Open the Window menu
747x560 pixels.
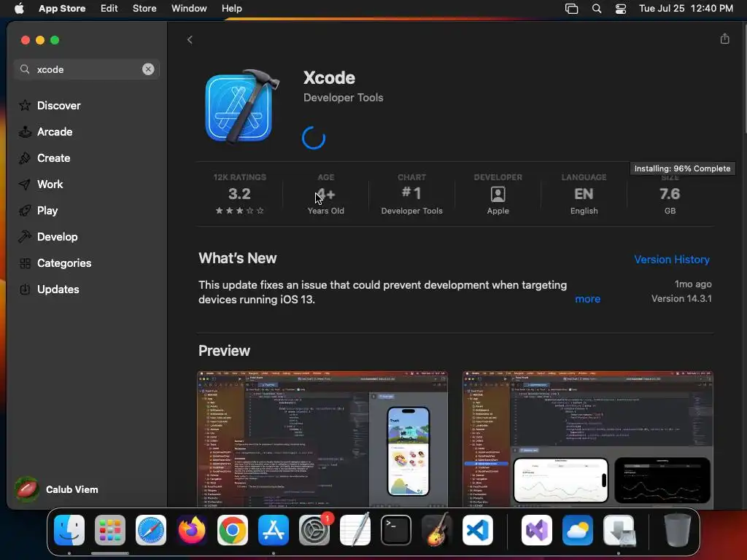click(189, 9)
